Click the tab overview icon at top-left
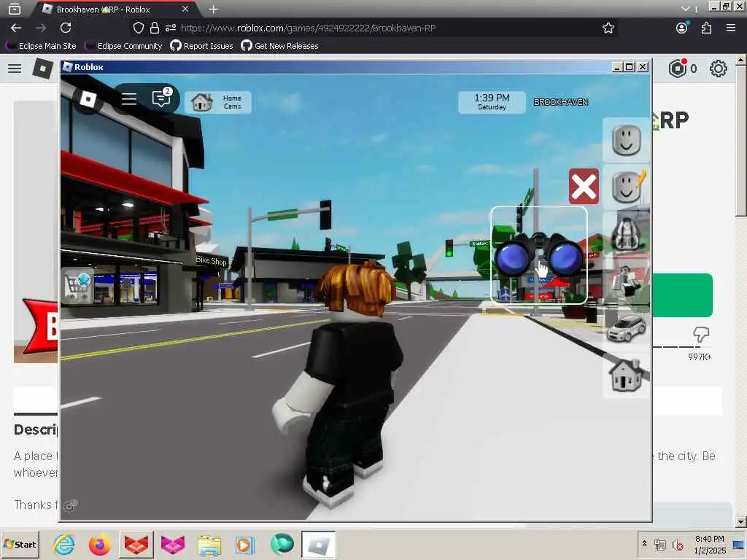Viewport: 747px width, 560px height. (15, 9)
